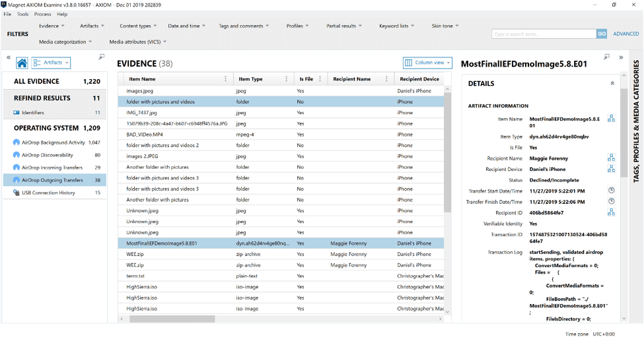644x345 pixels.
Task: Click the Home icon button
Action: (x=22, y=63)
